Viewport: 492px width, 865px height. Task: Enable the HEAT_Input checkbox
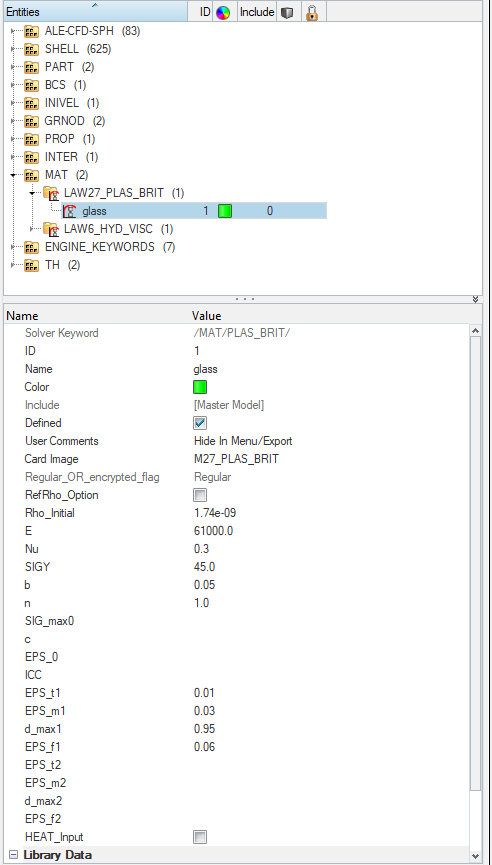click(x=200, y=837)
